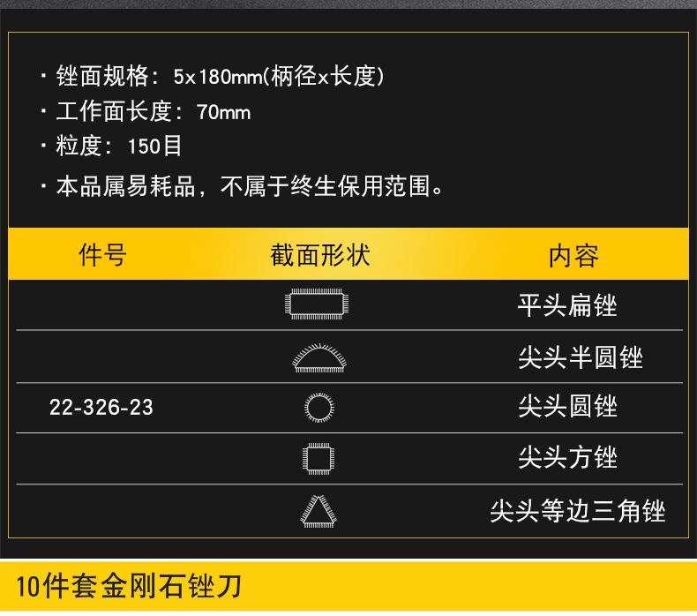
Task: Select the 尖头方锉 entry
Action: [x=567, y=457]
